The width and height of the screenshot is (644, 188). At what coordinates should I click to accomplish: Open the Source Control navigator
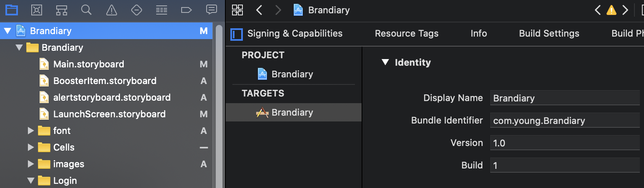point(37,10)
